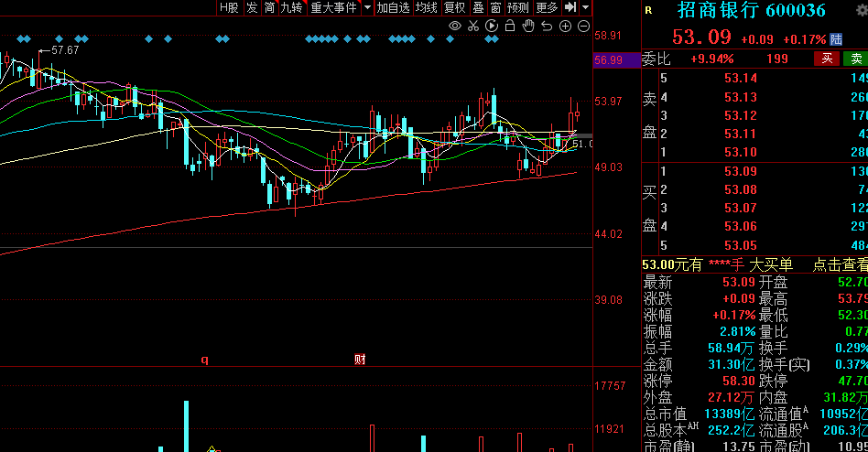868x452 pixels.
Task: Click the 外盘 value 27.12万
Action: coord(732,398)
